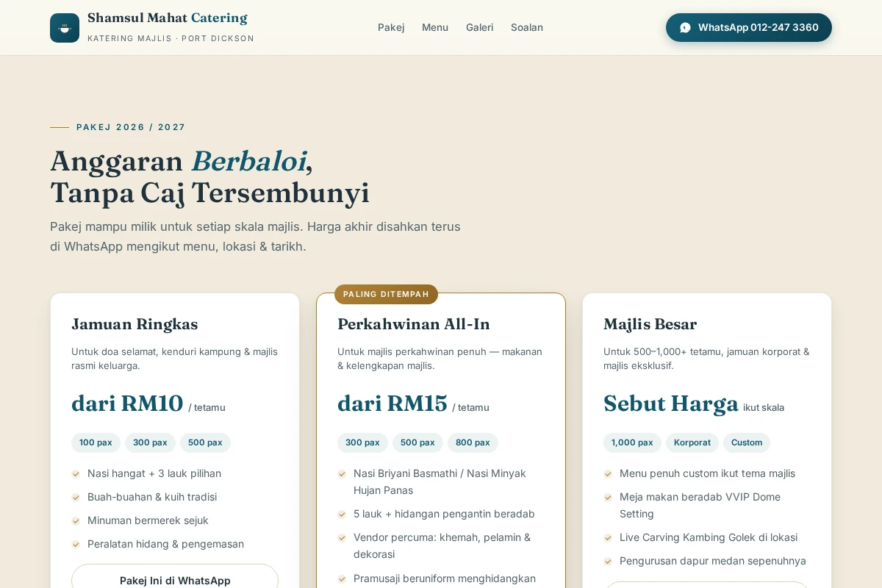Image resolution: width=882 pixels, height=588 pixels.
Task: Click the ikut skala label
Action: click(x=764, y=407)
